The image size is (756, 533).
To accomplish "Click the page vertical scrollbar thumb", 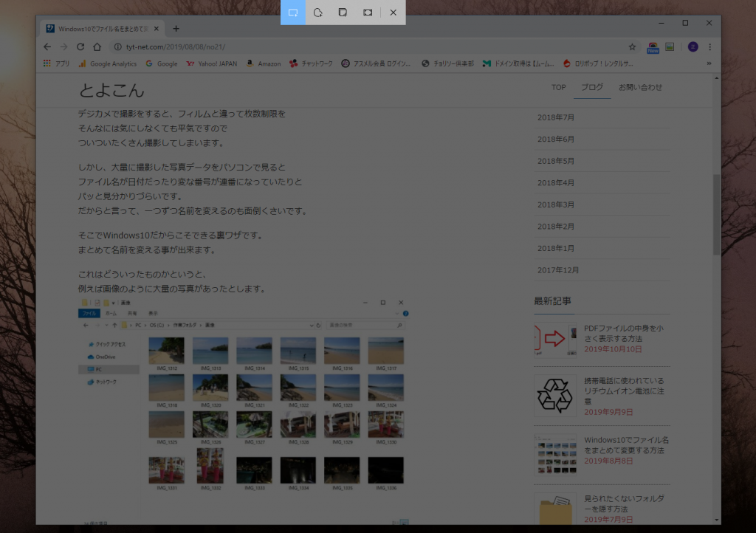I will pyautogui.click(x=716, y=214).
